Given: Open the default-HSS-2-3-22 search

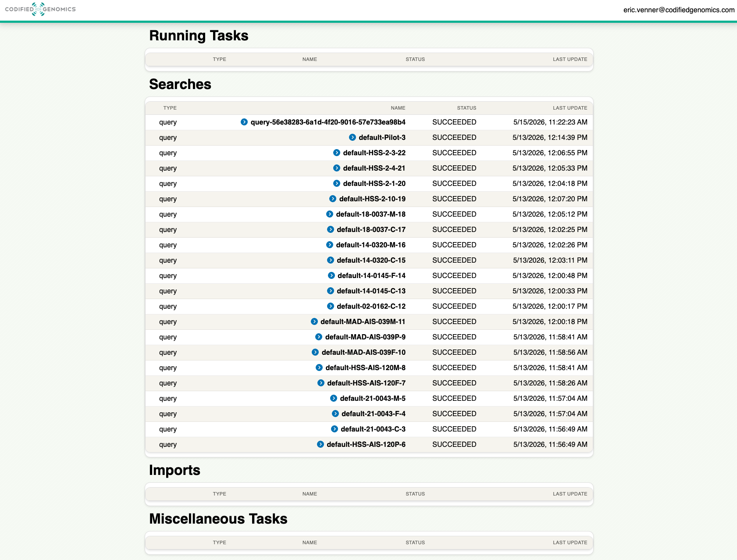Looking at the screenshot, I should click(374, 153).
